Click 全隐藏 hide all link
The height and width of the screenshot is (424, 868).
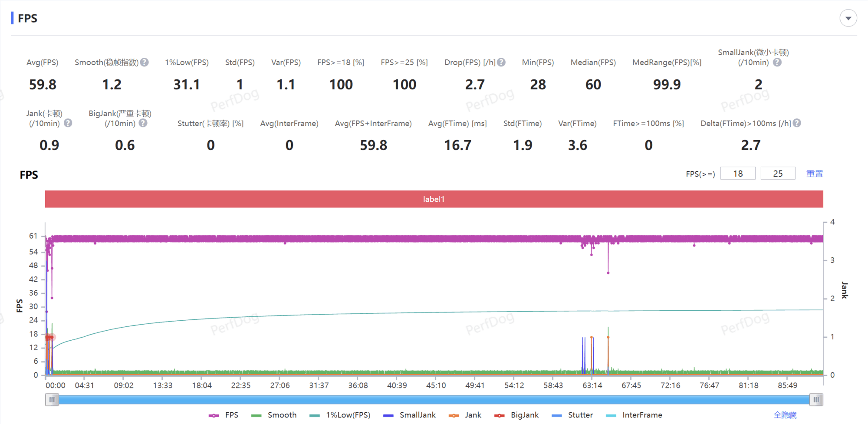point(785,415)
